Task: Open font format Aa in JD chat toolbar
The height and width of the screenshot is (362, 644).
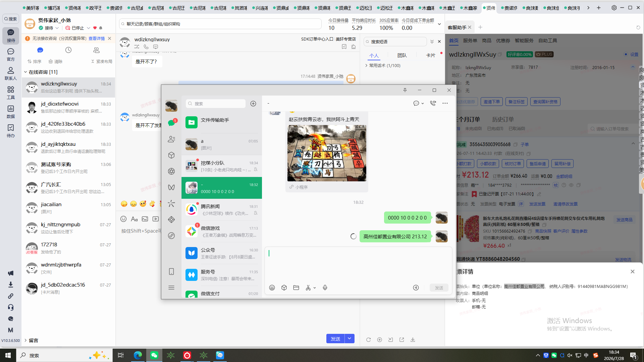Action: pos(134,219)
